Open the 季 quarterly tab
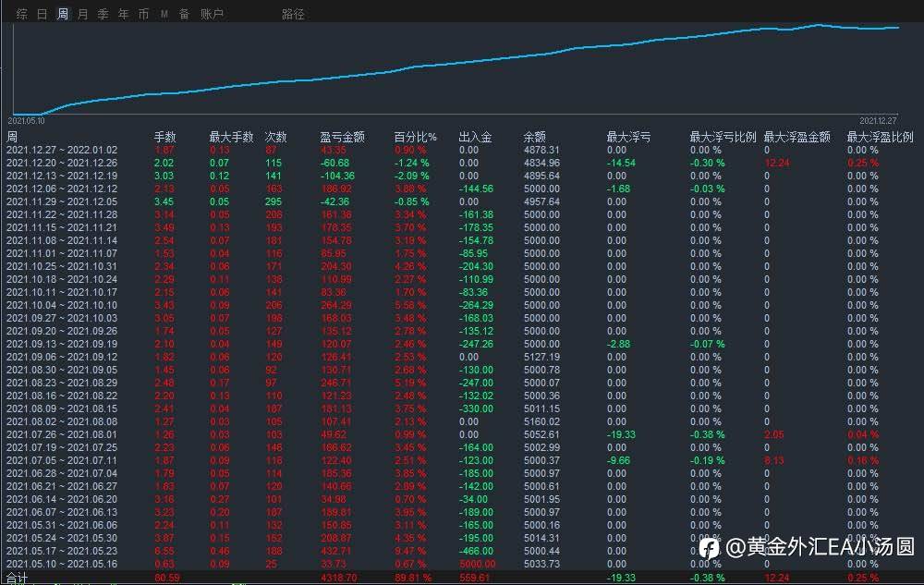The height and width of the screenshot is (585, 924). coord(103,14)
